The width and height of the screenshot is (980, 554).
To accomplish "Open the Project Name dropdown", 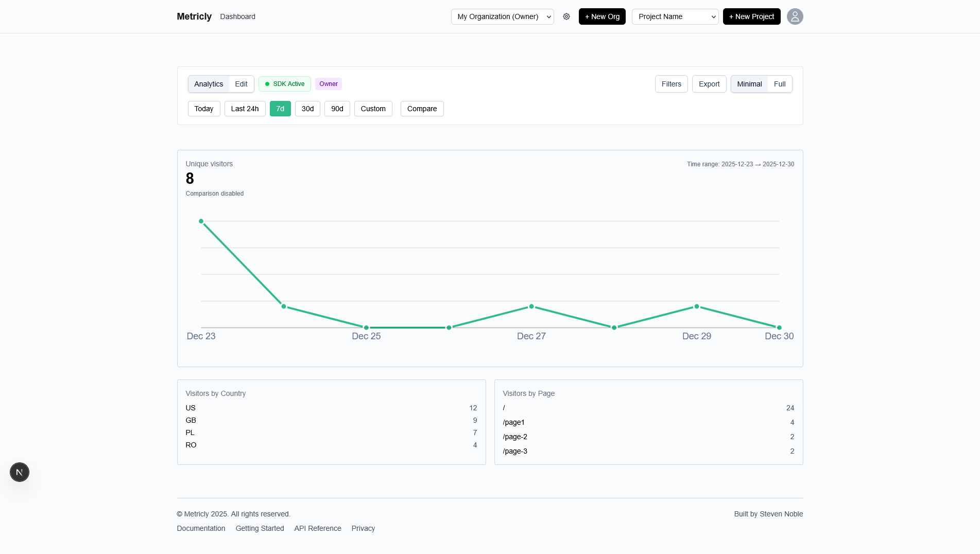I will (675, 16).
